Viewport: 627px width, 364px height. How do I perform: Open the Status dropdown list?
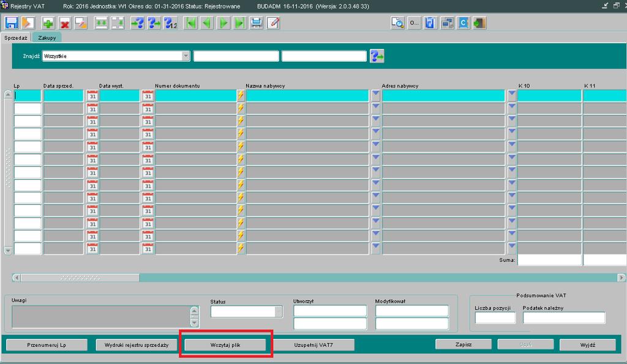(x=279, y=311)
